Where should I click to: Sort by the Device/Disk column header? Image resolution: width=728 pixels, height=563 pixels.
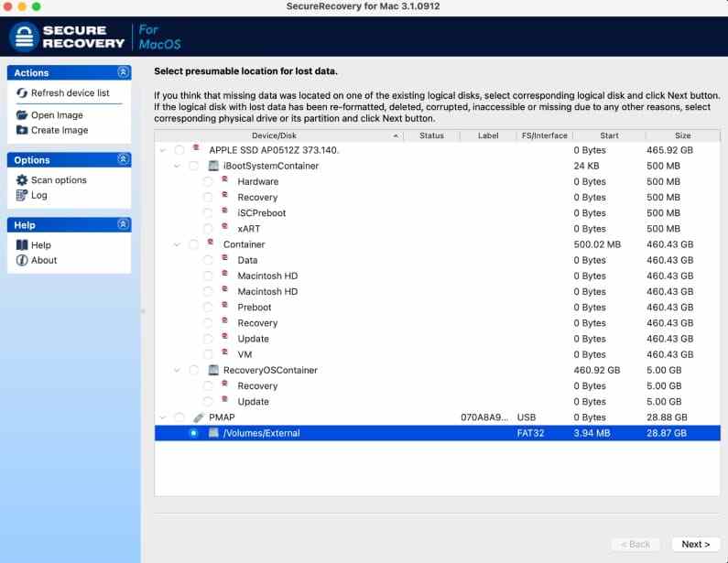(279, 135)
